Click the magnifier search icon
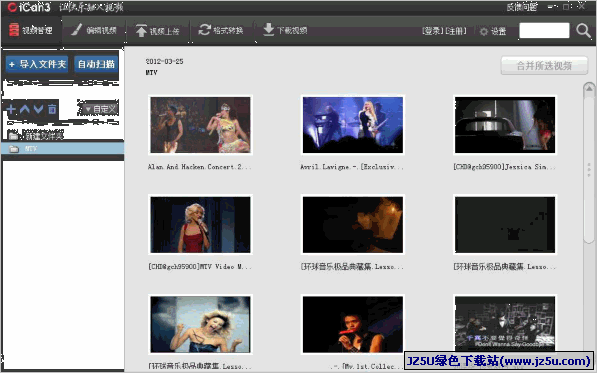 click(583, 30)
